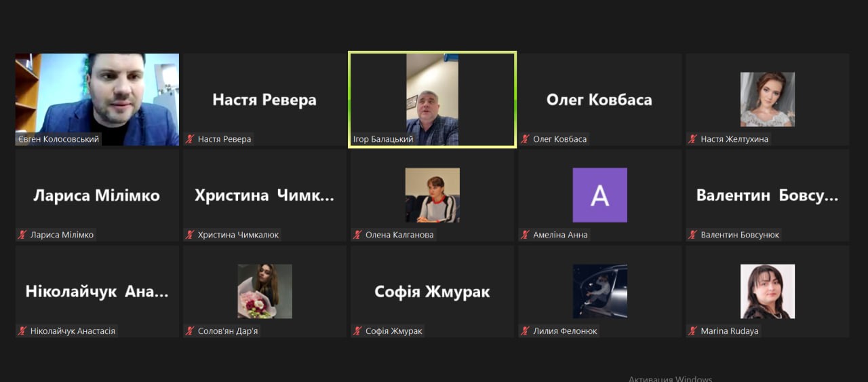Click muted mic icon beside Христина Чимкалюк

pos(191,235)
